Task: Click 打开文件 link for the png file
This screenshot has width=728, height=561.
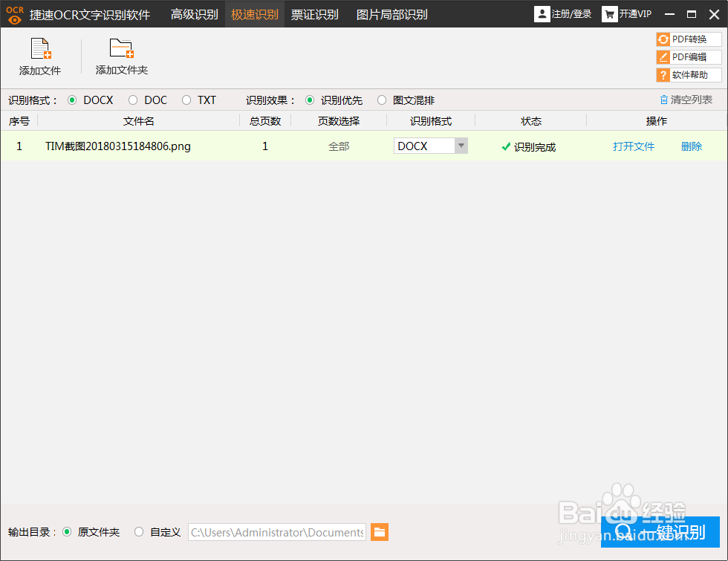Action: click(x=633, y=147)
